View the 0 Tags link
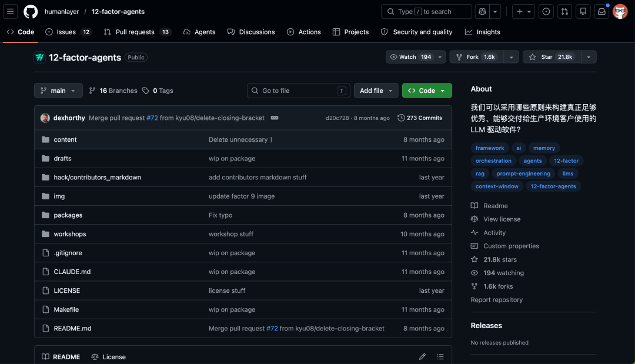635x364 pixels. (158, 91)
